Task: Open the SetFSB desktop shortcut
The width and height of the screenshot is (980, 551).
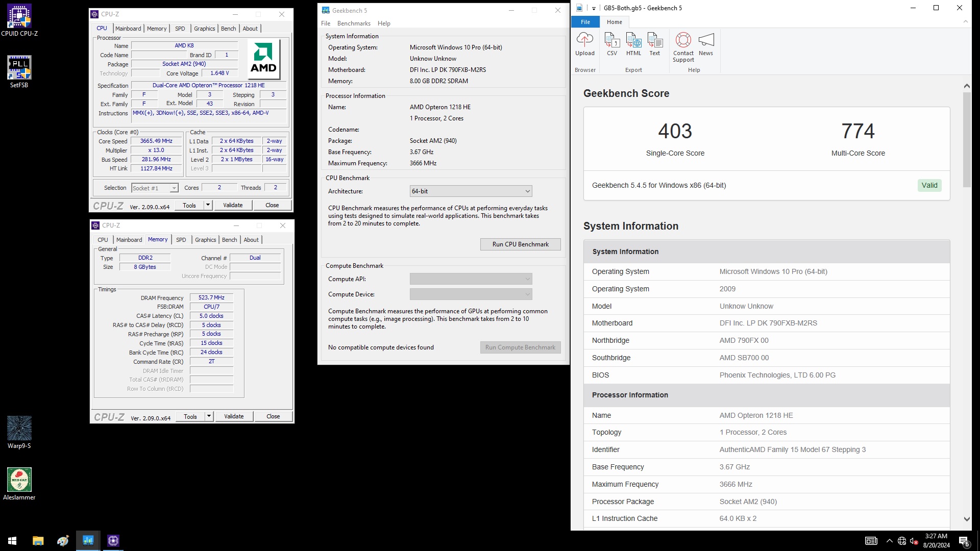Action: pyautogui.click(x=19, y=72)
